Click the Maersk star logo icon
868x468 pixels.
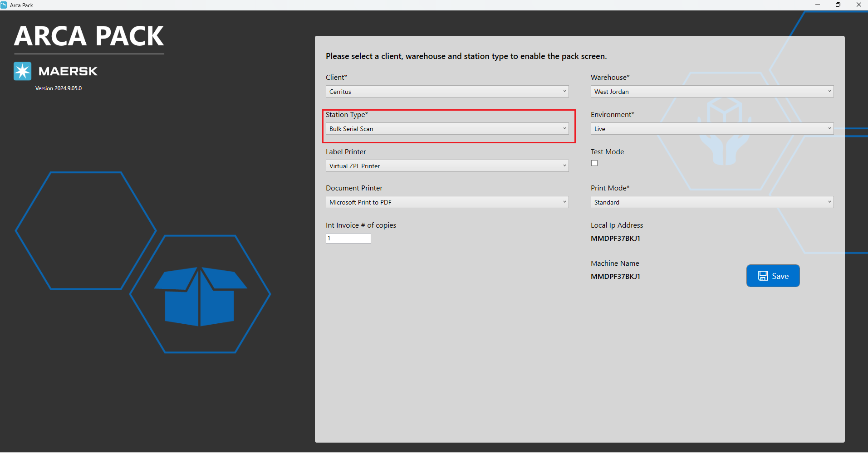pos(23,71)
